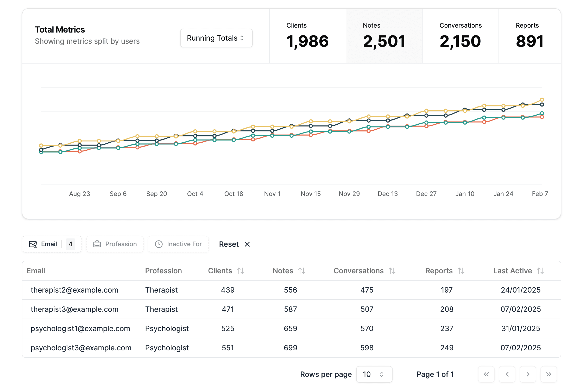Go to first page double-chevron
This screenshot has width=580, height=392.
486,374
